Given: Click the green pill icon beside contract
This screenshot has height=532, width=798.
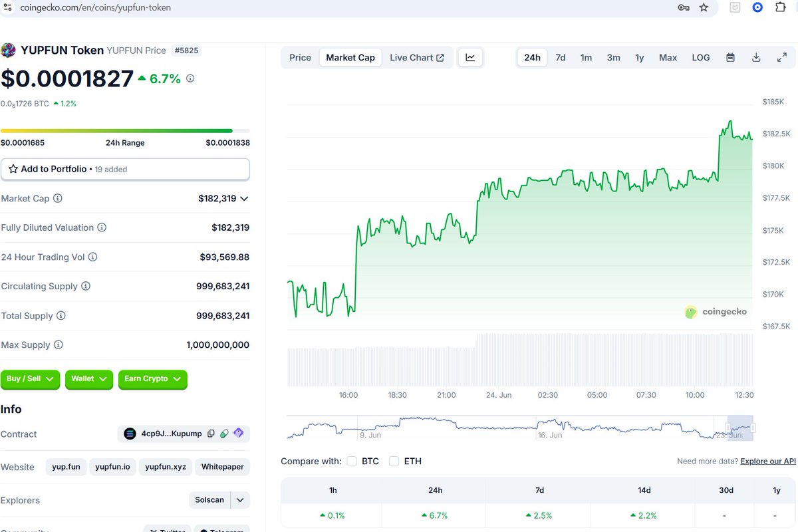Looking at the screenshot, I should click(x=225, y=434).
